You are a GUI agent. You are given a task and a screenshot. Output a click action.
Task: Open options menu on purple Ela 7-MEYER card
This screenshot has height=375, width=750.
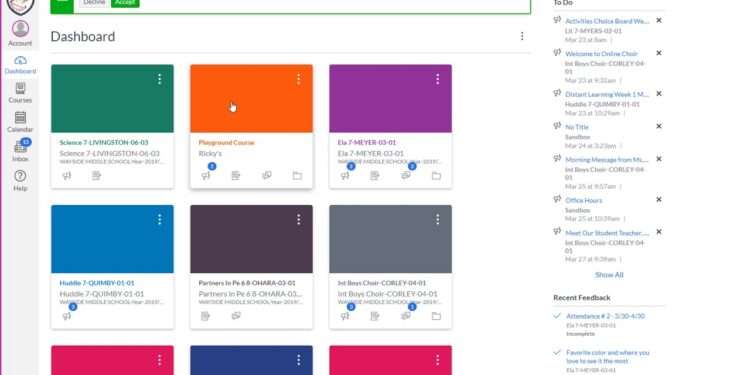point(437,79)
